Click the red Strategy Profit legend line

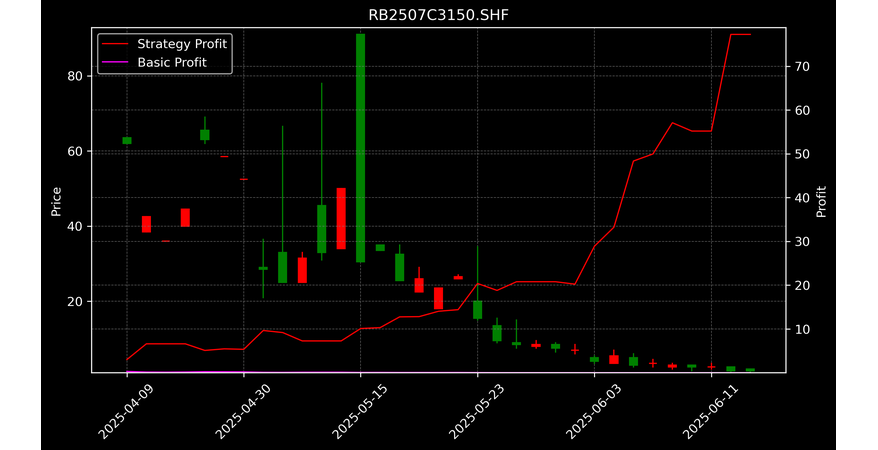pyautogui.click(x=115, y=44)
